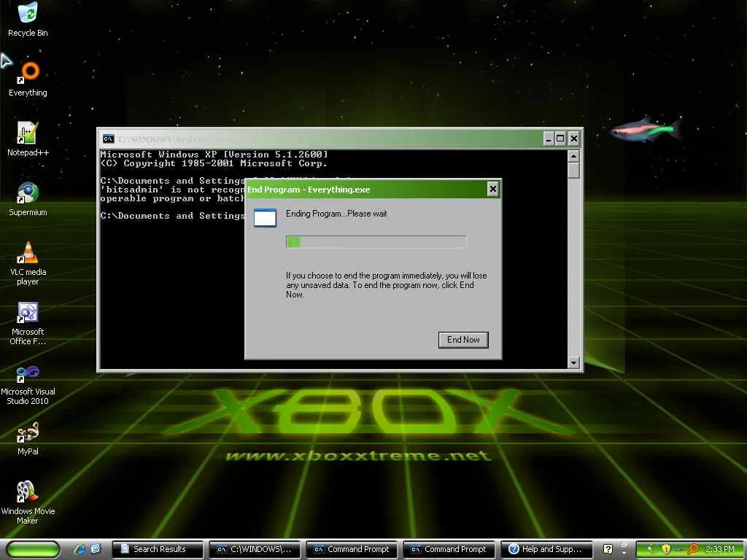Click the Everything magnifier tray icon
This screenshot has width=747, height=560.
[694, 549]
